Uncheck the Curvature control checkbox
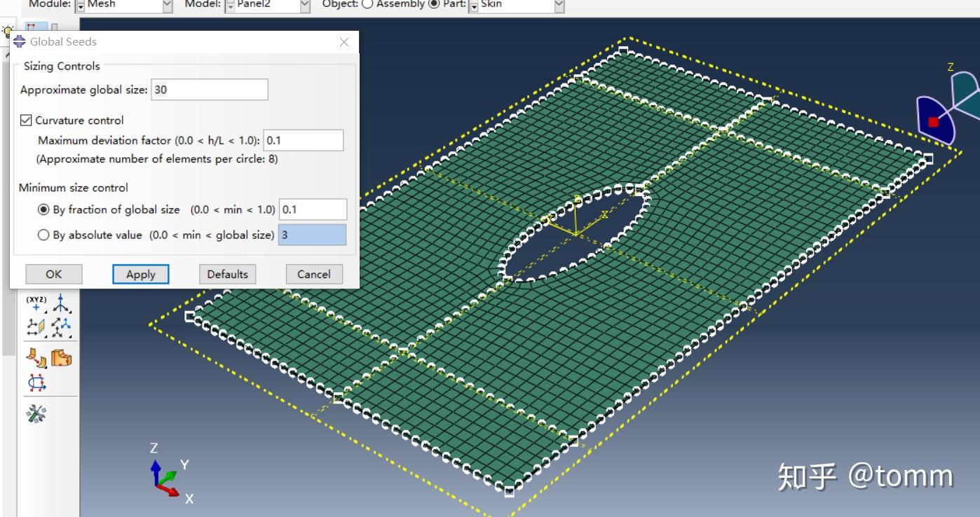 tap(26, 120)
